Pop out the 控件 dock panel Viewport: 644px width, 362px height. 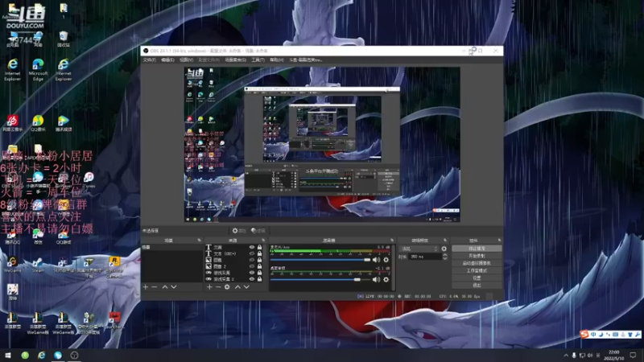[499, 240]
